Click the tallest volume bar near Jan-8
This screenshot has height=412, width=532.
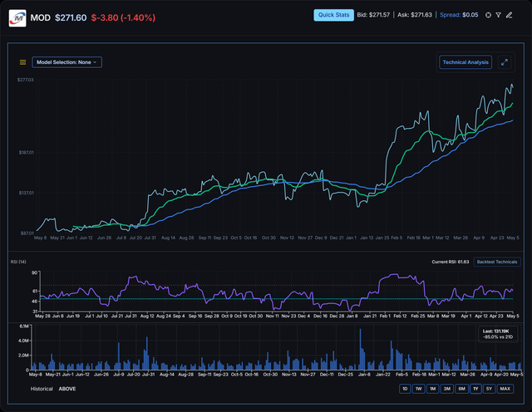pyautogui.click(x=360, y=349)
